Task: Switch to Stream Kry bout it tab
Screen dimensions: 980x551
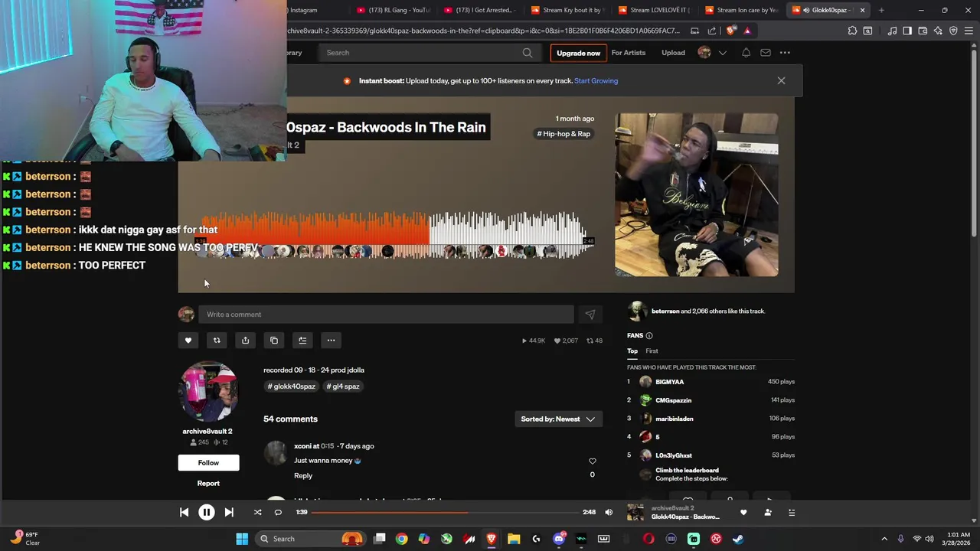Action: [x=570, y=10]
